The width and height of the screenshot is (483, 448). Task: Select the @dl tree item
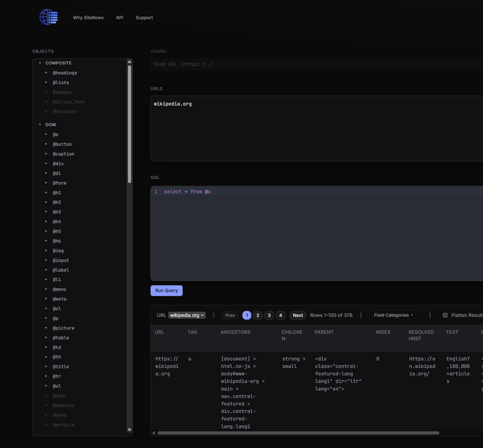[57, 174]
